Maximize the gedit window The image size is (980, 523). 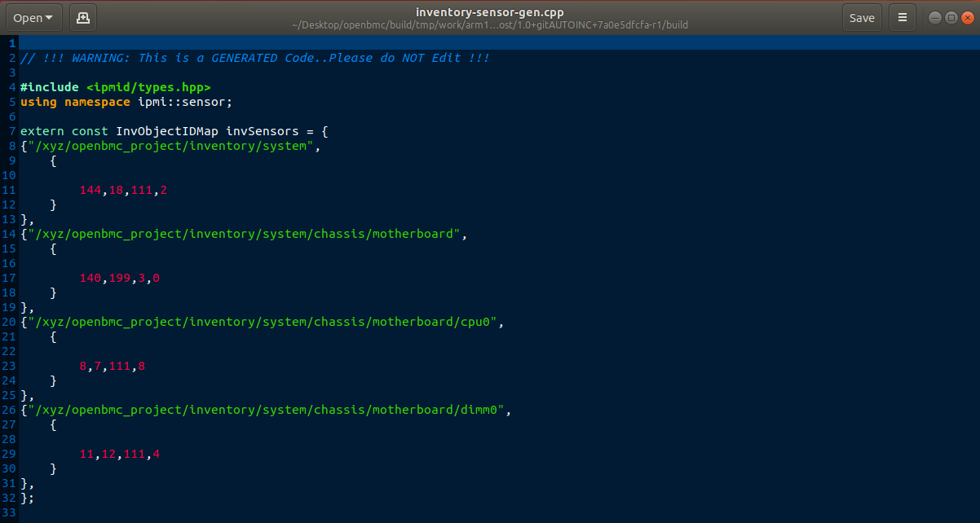point(952,16)
